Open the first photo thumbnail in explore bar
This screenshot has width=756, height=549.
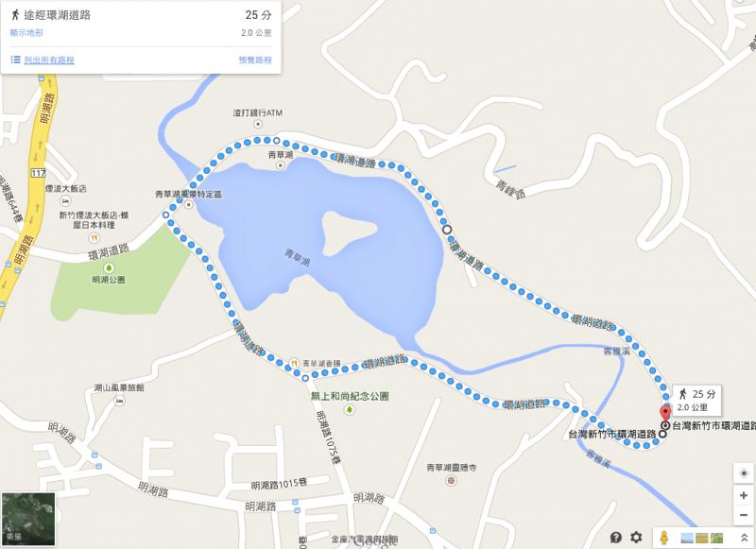click(x=688, y=538)
